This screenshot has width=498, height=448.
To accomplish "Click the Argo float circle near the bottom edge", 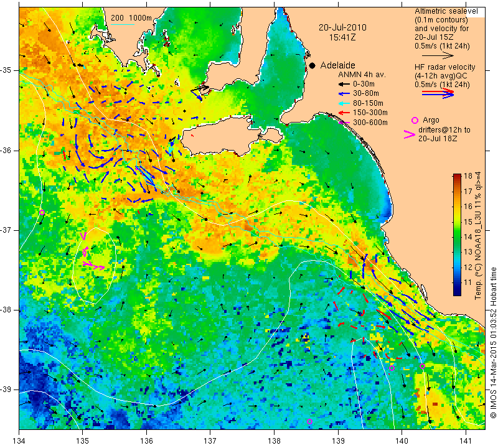I will pyautogui.click(x=309, y=422).
